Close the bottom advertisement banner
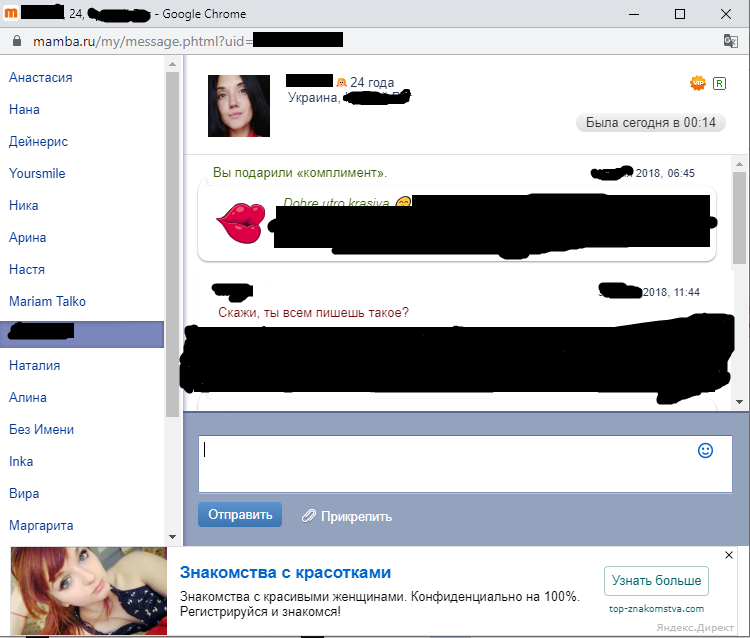This screenshot has height=638, width=750. (x=729, y=555)
